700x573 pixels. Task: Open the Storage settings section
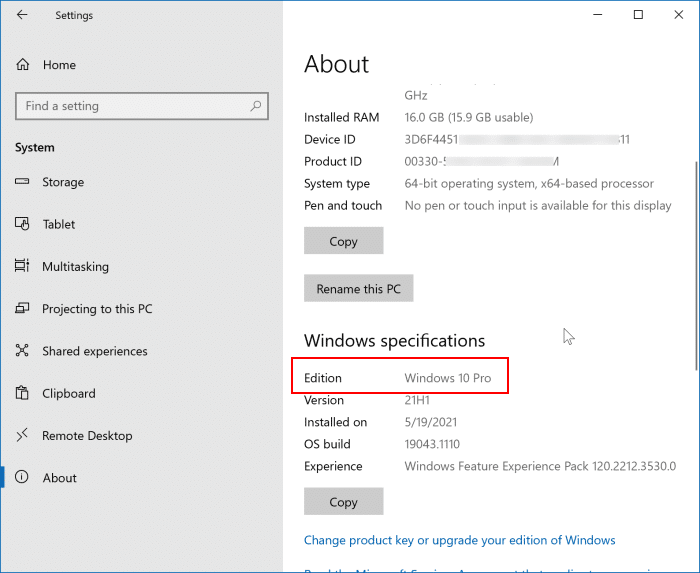(x=63, y=182)
